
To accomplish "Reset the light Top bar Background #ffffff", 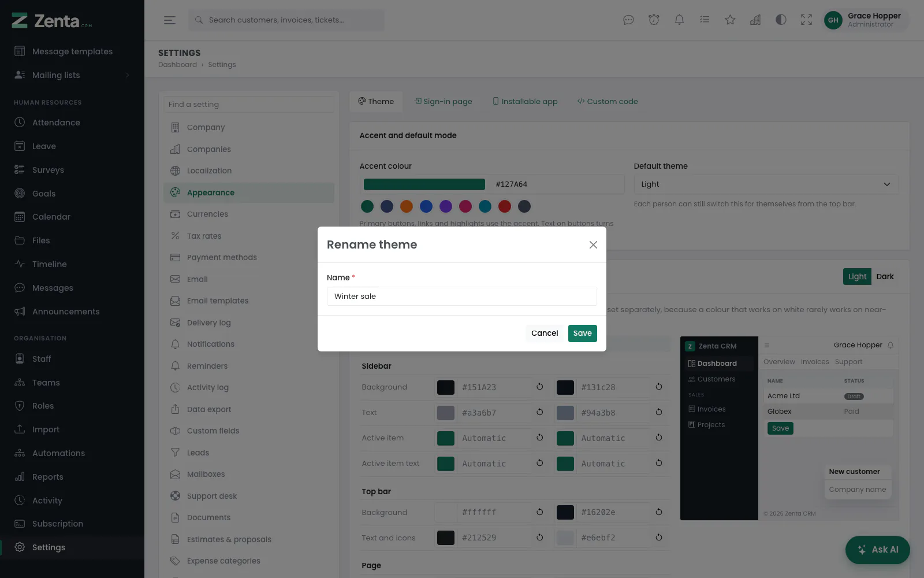I will [540, 512].
